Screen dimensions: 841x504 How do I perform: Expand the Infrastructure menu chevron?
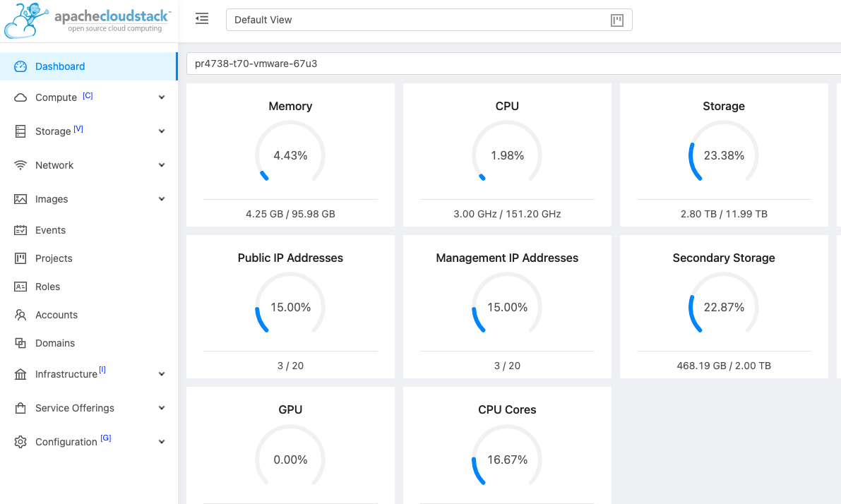(x=162, y=374)
